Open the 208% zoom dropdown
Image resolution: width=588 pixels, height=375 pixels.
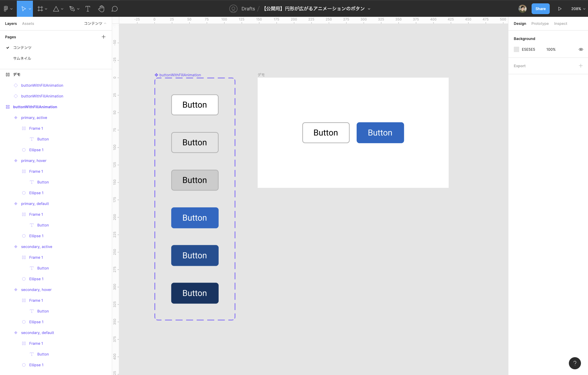tap(578, 9)
